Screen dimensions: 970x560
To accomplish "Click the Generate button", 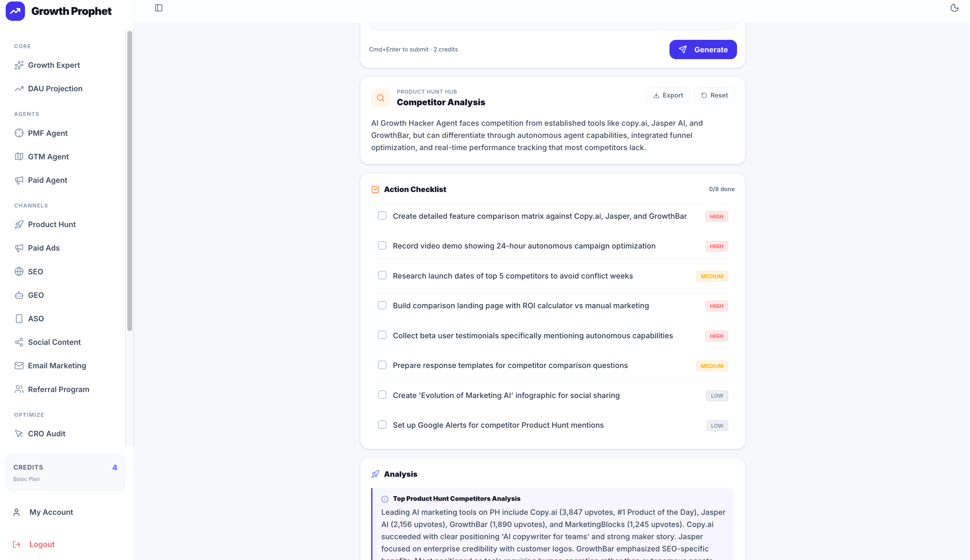I will click(703, 49).
